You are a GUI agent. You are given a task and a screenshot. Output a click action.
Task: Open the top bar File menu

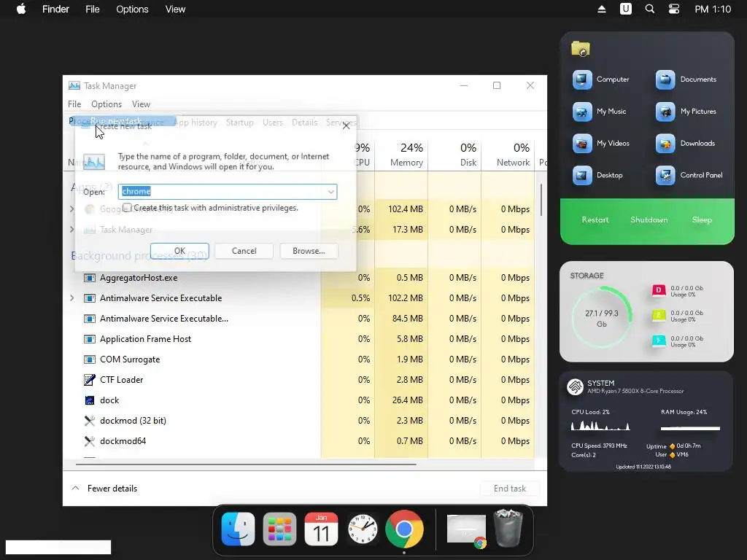(x=93, y=9)
